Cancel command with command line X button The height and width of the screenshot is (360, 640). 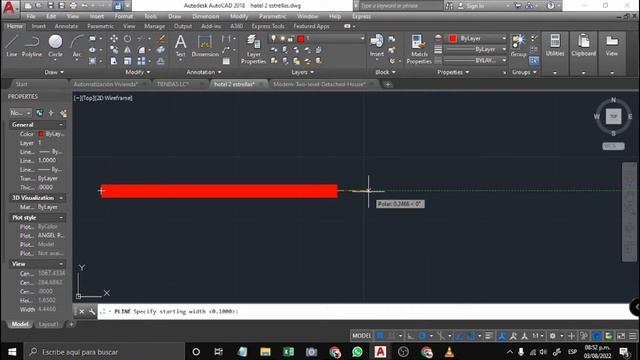pyautogui.click(x=81, y=311)
